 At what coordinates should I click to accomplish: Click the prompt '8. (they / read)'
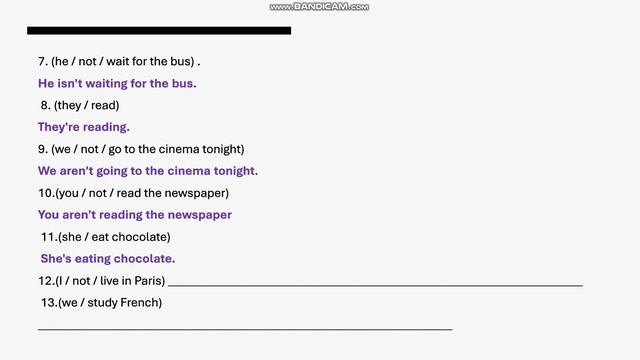pyautogui.click(x=80, y=105)
